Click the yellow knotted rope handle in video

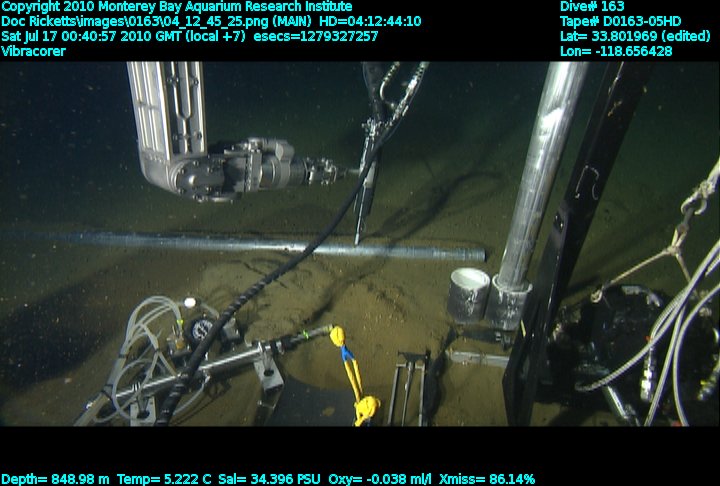[x=354, y=375]
